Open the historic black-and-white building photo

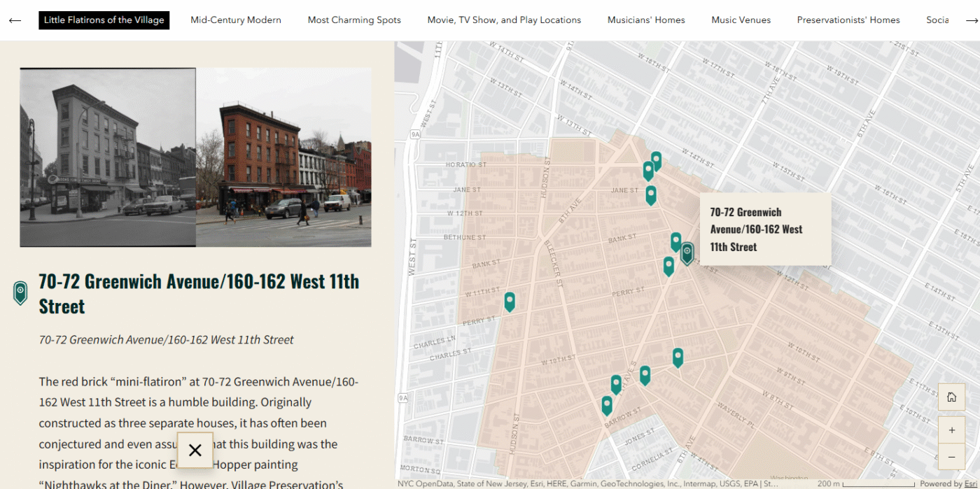click(108, 157)
